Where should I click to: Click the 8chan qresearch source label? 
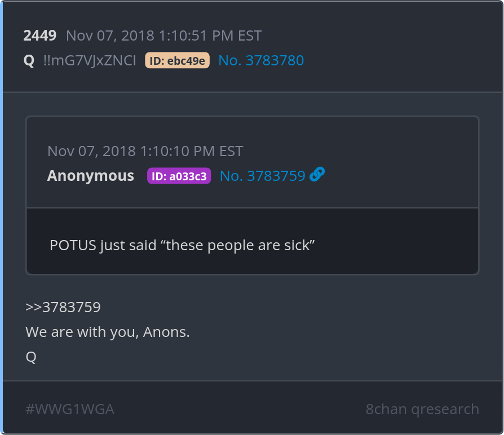coord(422,409)
